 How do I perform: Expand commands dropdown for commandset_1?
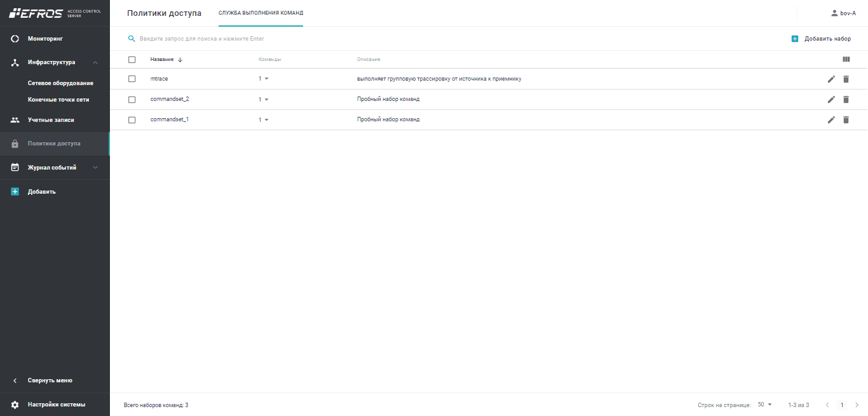(x=266, y=119)
